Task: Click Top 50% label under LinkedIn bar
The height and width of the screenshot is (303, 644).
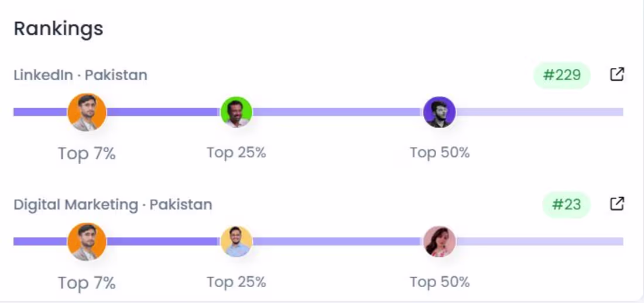Action: pos(440,153)
